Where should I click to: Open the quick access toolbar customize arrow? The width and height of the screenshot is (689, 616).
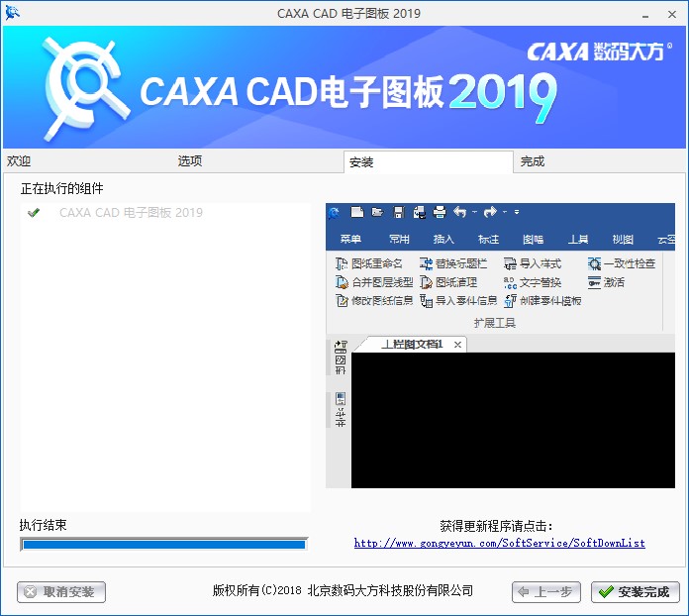pos(517,212)
